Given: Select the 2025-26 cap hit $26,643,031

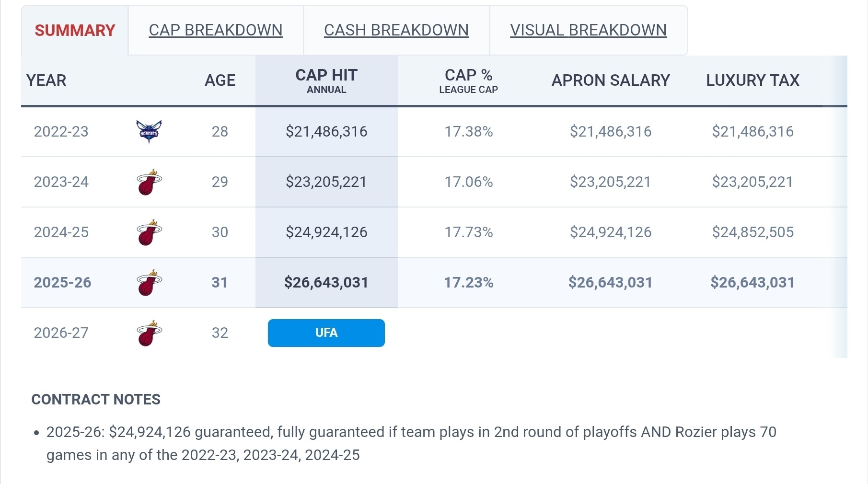Looking at the screenshot, I should tap(326, 283).
